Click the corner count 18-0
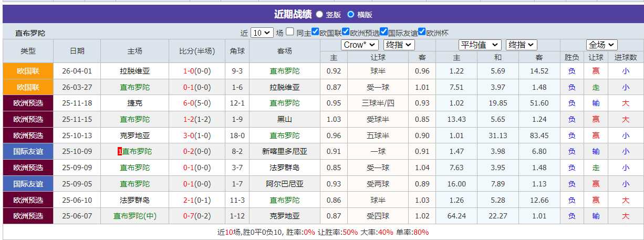 [x=237, y=135]
